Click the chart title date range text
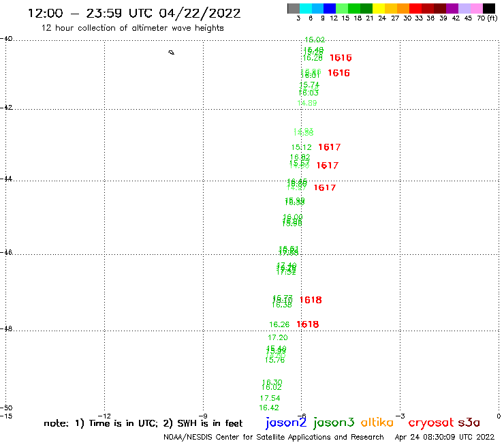 [x=134, y=14]
